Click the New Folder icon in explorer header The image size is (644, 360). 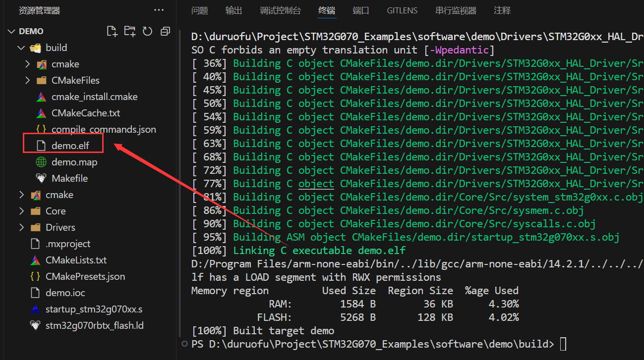(130, 31)
